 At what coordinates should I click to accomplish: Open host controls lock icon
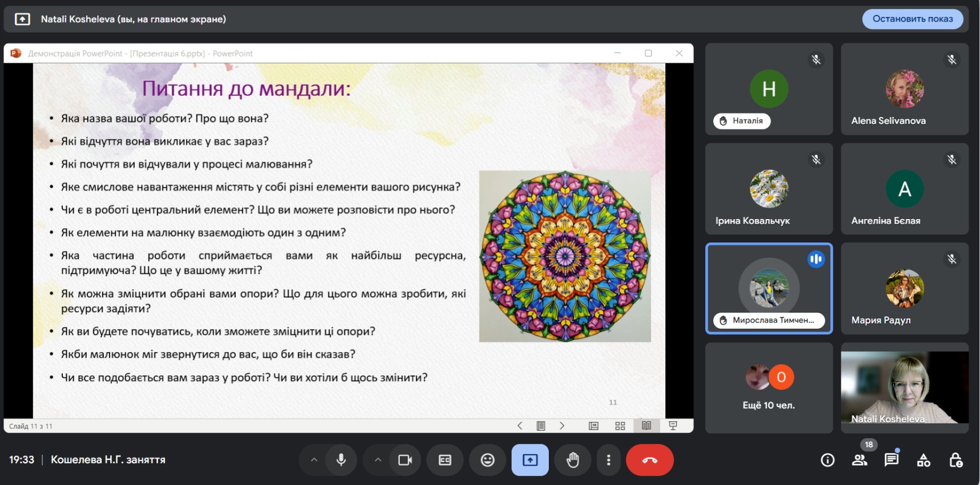pos(955,460)
